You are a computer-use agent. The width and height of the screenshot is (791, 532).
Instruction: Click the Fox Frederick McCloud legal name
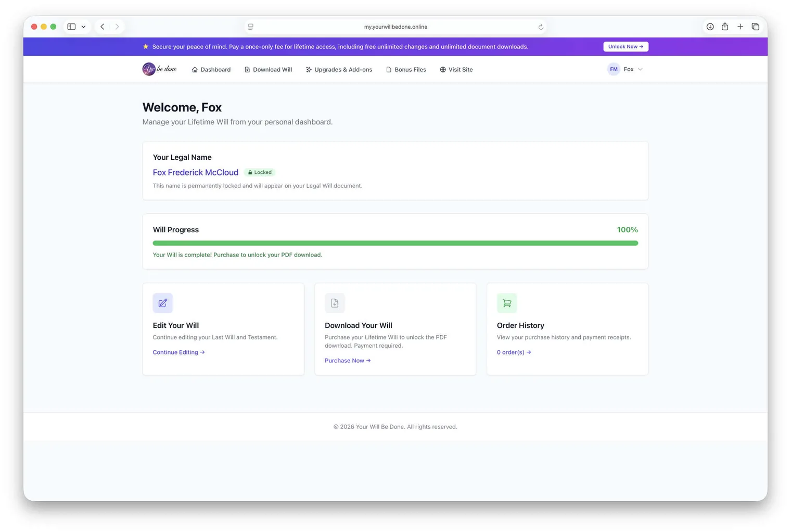pos(196,172)
